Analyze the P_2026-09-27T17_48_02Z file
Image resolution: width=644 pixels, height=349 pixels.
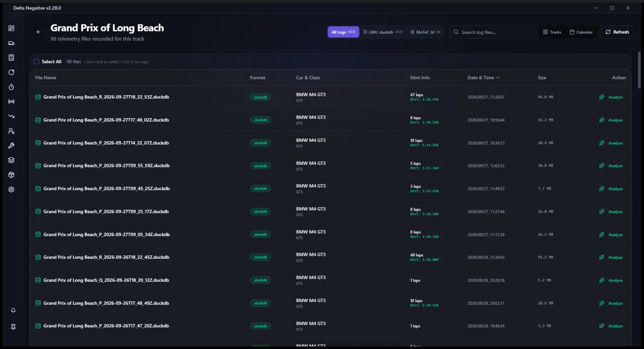click(611, 120)
